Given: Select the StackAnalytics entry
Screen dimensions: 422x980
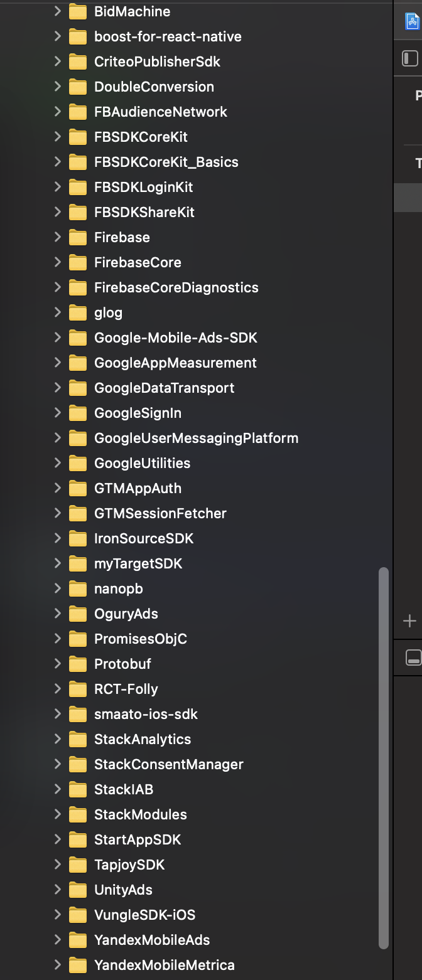Looking at the screenshot, I should click(142, 739).
